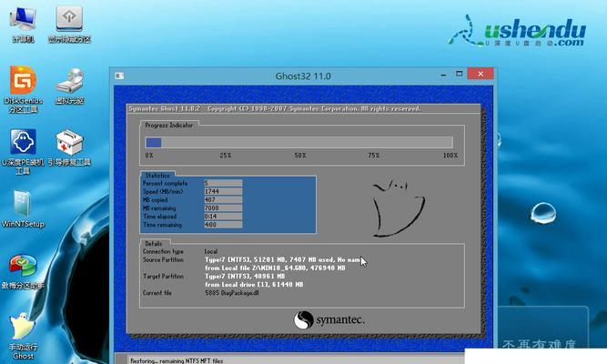Maximize the Ghost32 11.0 window

click(460, 74)
